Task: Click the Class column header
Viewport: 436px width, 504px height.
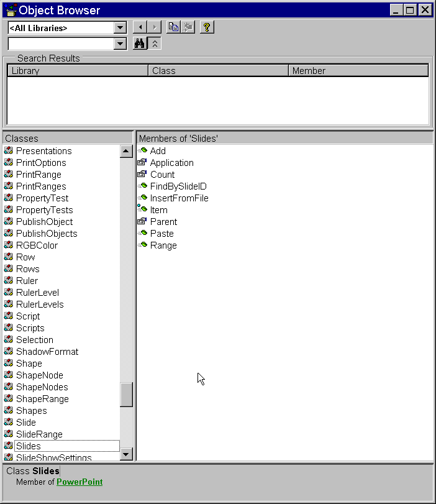Action: pos(218,71)
